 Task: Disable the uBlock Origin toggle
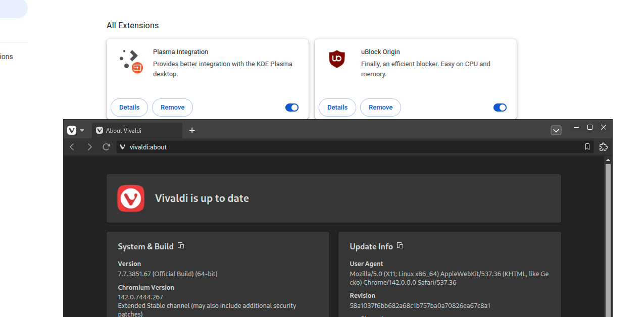coord(500,108)
